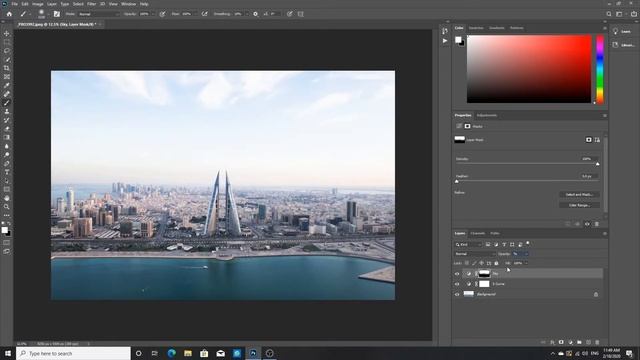Click the Select and Mask button
This screenshot has height=360, width=640.
point(579,195)
